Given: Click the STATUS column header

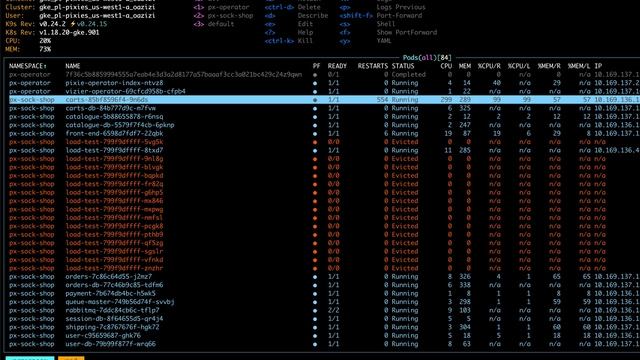Looking at the screenshot, I should [x=403, y=66].
